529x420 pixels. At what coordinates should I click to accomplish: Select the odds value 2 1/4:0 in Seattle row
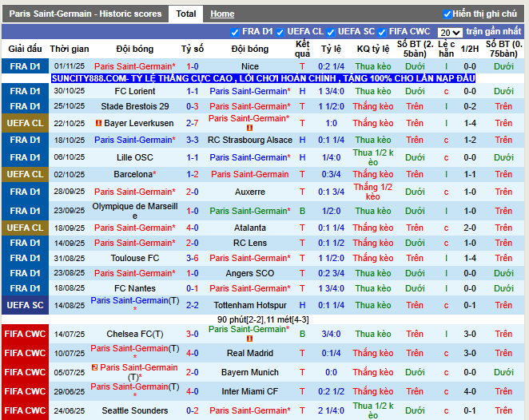(331, 410)
